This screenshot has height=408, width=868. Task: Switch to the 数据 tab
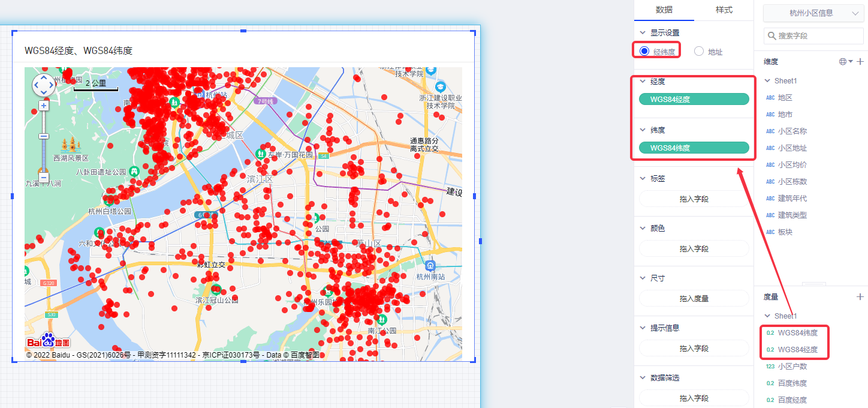pos(664,10)
